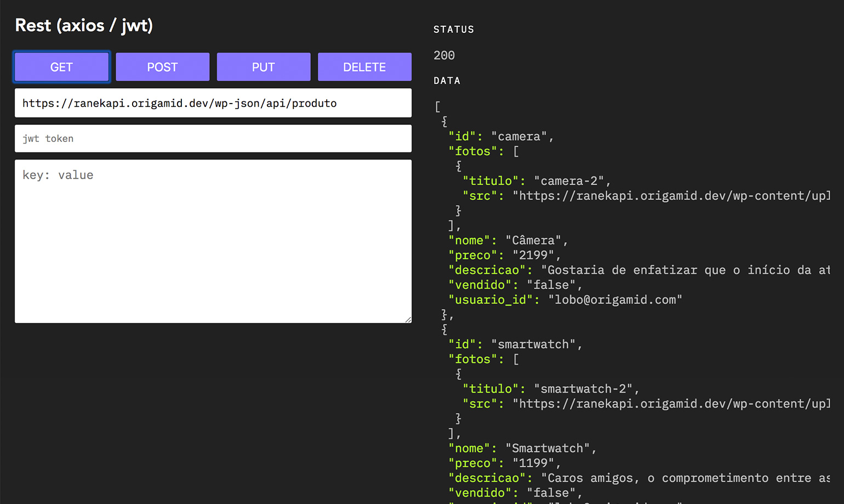844x504 pixels.
Task: Select the PUT request button
Action: pos(264,67)
